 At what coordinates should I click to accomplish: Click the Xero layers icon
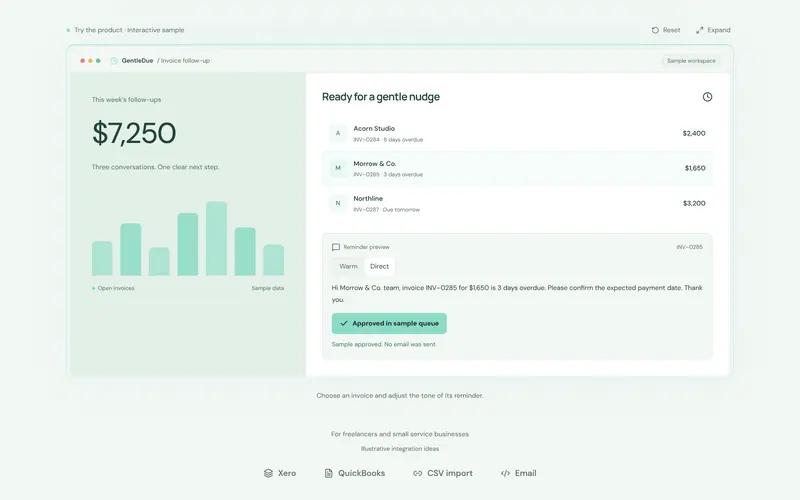[x=268, y=473]
